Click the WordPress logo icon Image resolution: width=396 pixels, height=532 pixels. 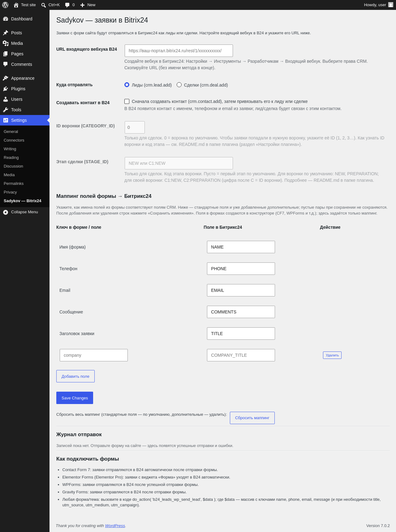(x=5, y=5)
